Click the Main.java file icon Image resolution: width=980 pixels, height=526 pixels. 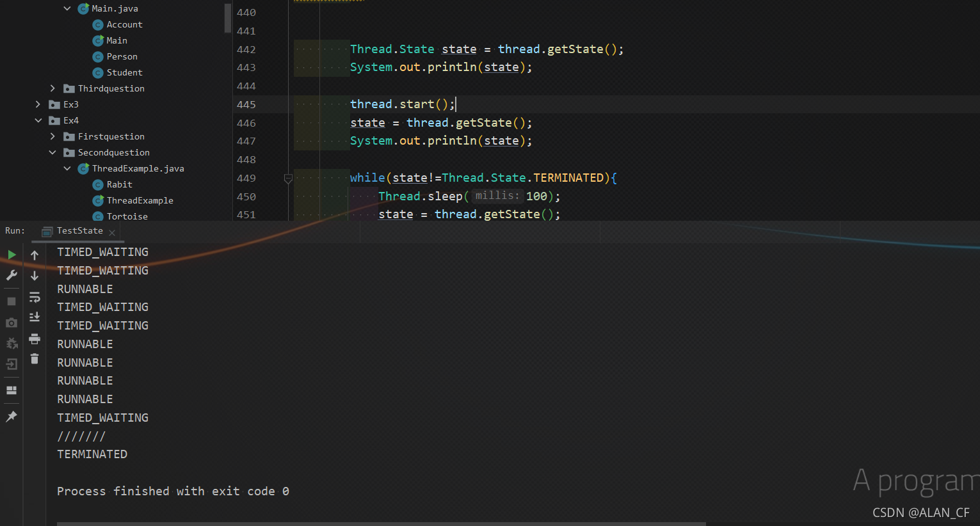[83, 8]
